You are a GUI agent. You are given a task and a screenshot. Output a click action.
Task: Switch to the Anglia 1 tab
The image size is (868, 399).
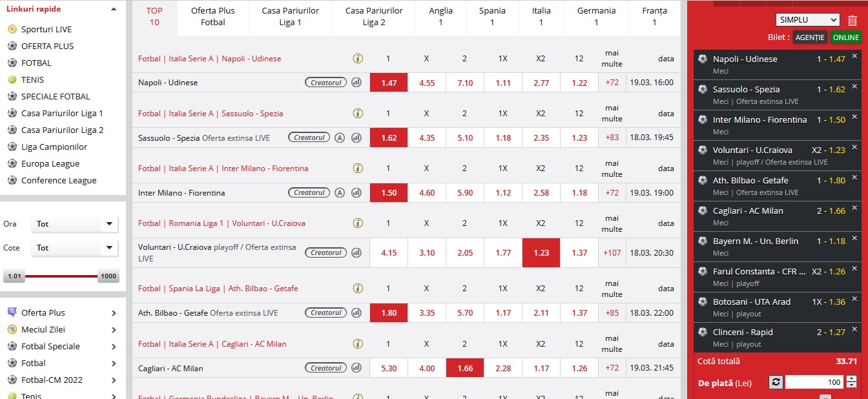[440, 17]
